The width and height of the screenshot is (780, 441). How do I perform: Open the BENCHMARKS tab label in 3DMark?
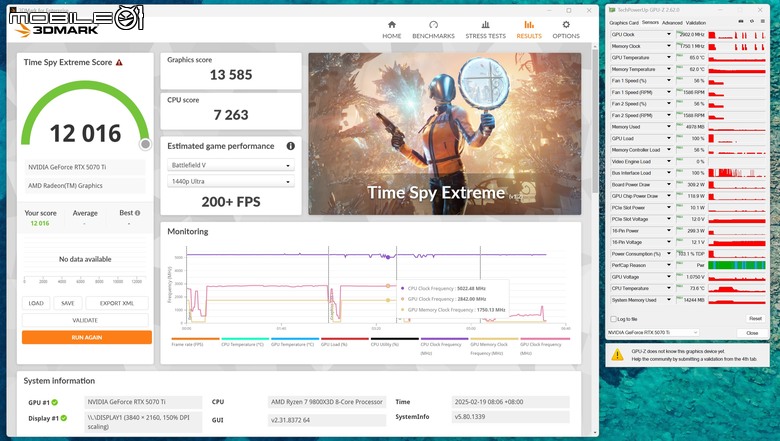coord(433,36)
